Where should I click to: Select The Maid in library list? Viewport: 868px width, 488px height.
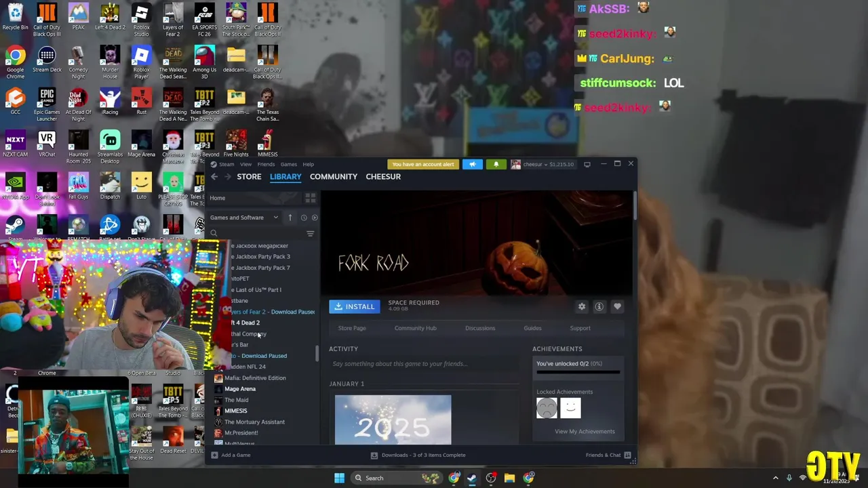[x=236, y=400]
